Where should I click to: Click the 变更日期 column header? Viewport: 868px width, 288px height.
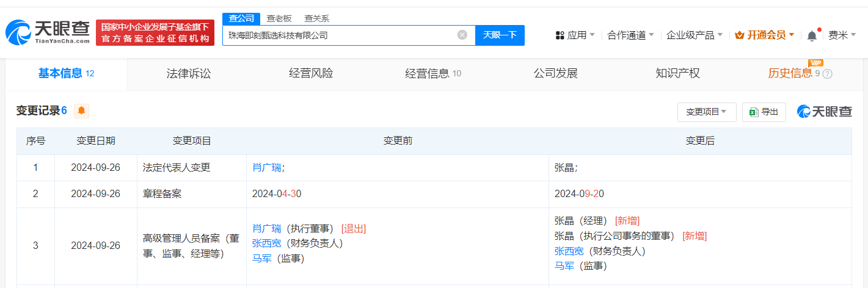96,141
